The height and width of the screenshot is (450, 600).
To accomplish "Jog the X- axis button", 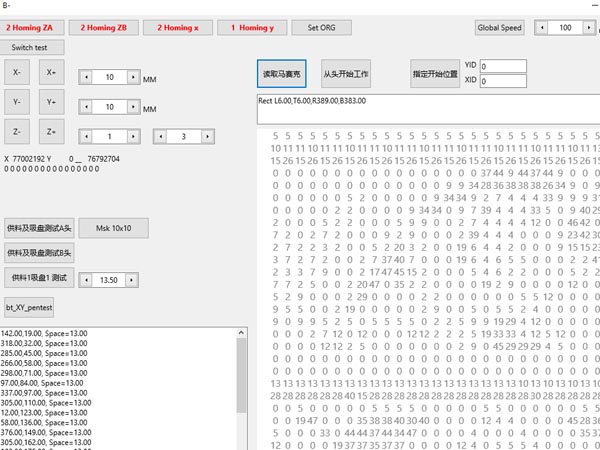I will [17, 72].
